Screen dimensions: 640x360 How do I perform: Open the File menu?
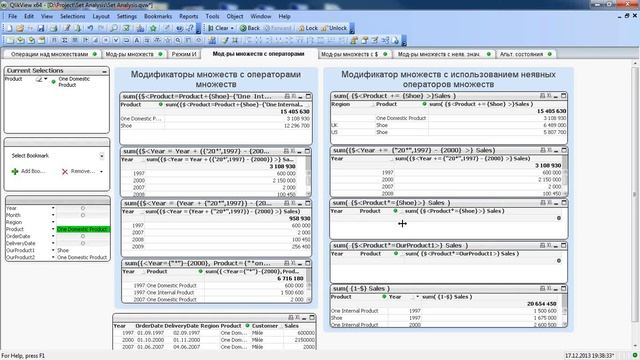point(13,16)
